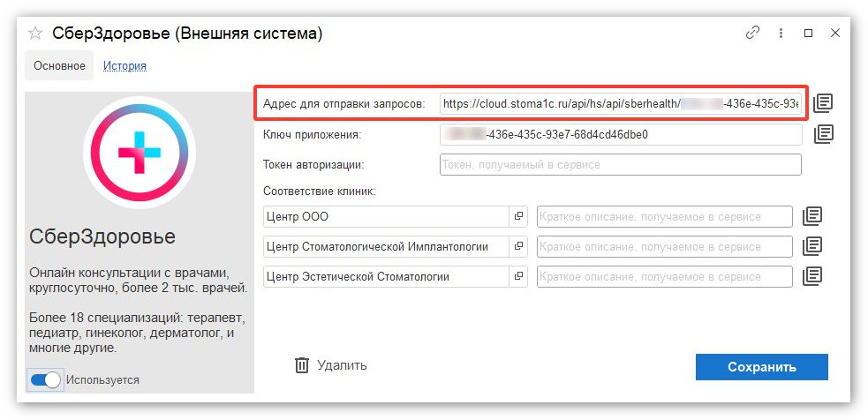Viewport: 868px width, 420px height.
Task: Maximize the window with square button
Action: 808,34
